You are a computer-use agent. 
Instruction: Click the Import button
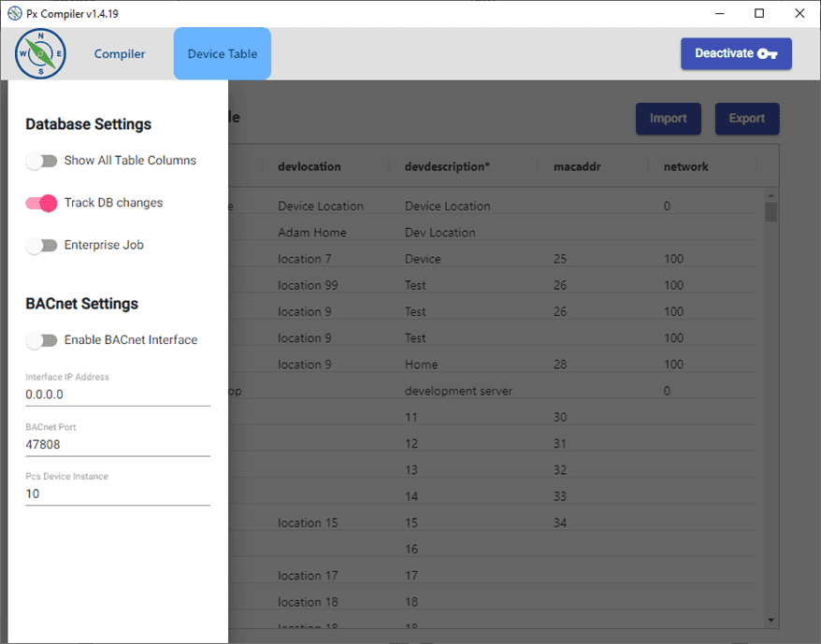pos(668,119)
